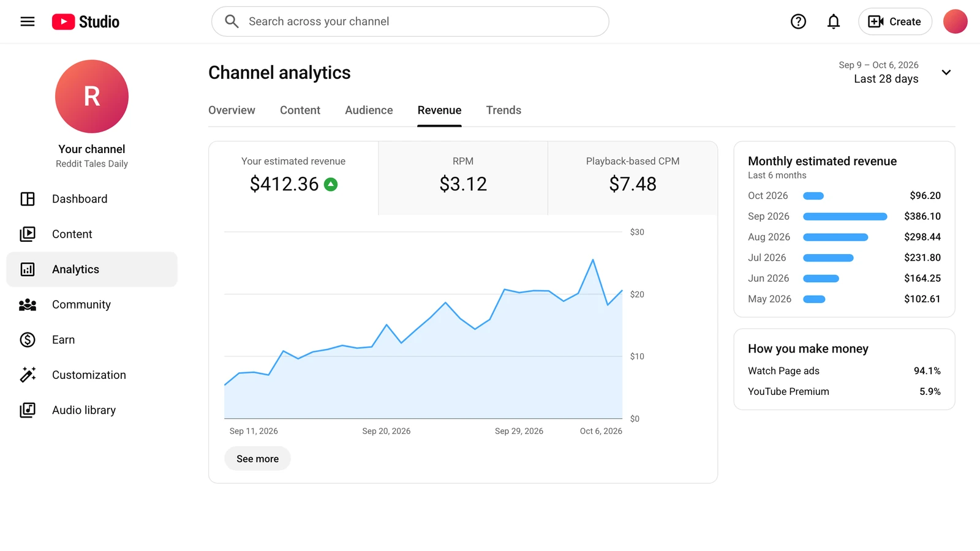Click the Dashboard sidebar icon
Screen dimensions: 980x551
click(x=28, y=199)
